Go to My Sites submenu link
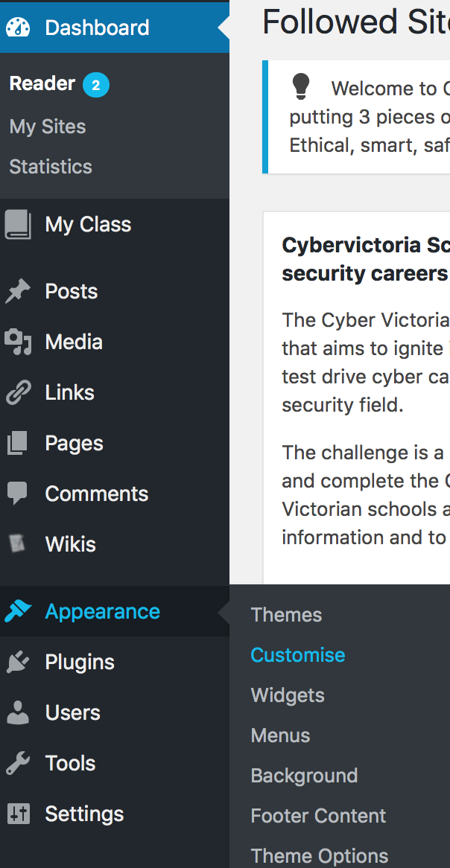This screenshot has width=450, height=868. 48,127
